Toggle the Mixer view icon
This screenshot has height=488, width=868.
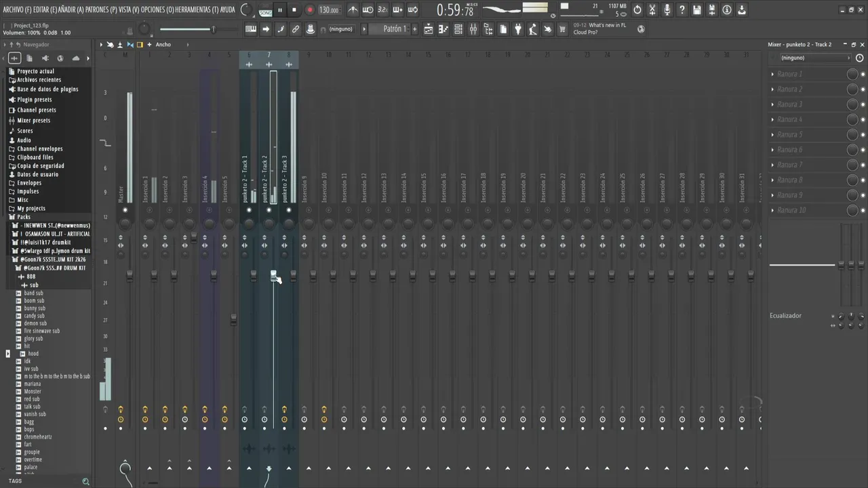[473, 29]
